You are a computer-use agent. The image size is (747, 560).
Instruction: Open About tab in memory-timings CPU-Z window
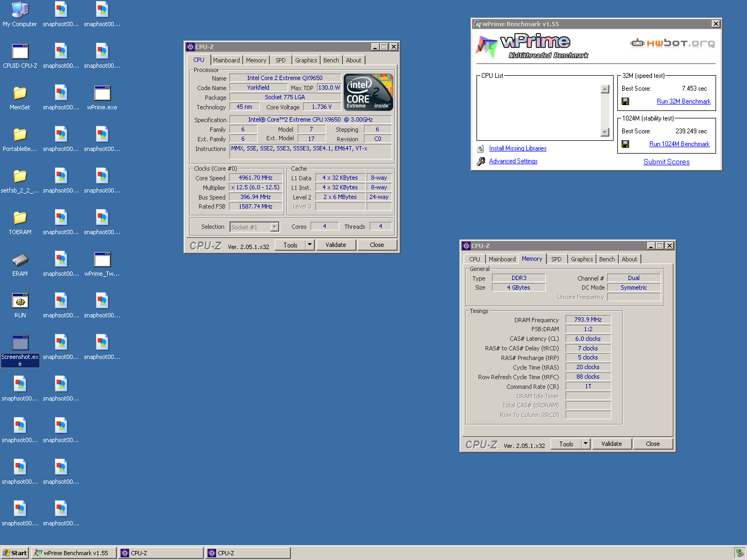click(x=630, y=259)
